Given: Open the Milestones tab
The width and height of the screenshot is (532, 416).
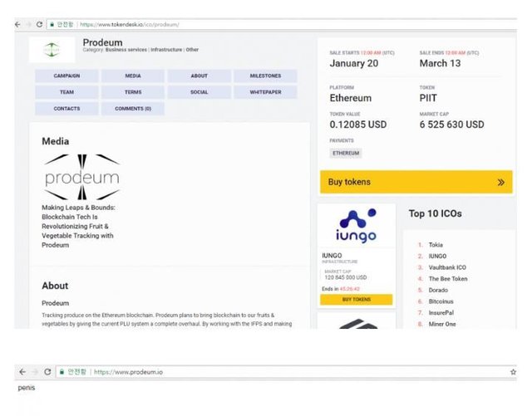Looking at the screenshot, I should tap(265, 76).
